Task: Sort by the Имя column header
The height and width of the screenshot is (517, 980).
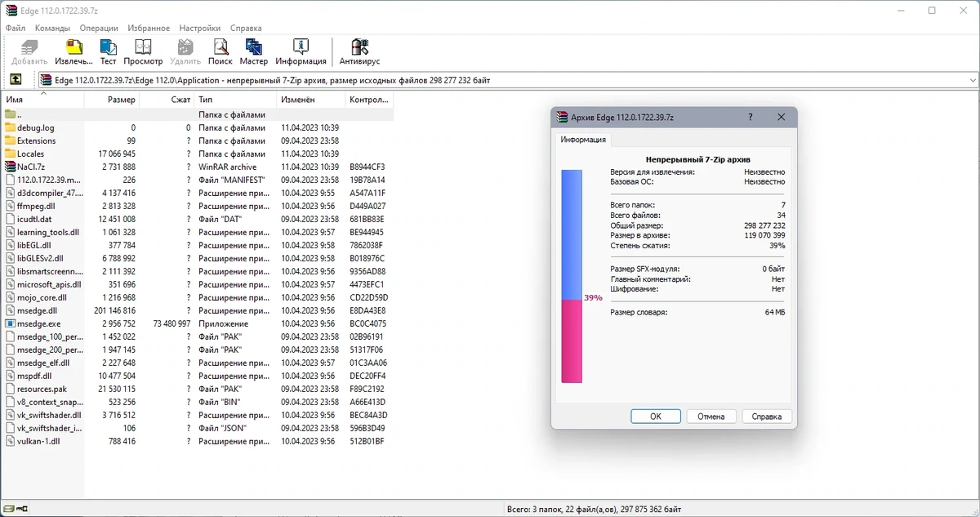Action: [x=42, y=100]
